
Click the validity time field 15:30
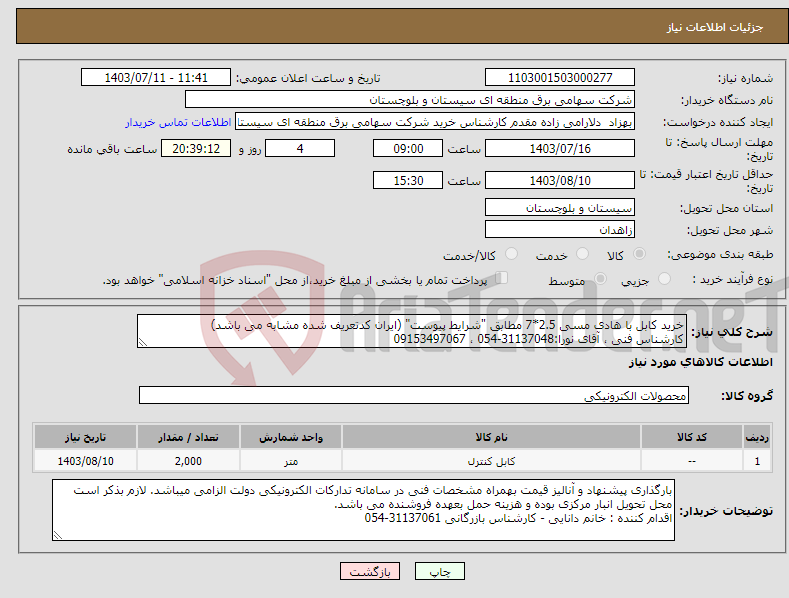coord(408,180)
